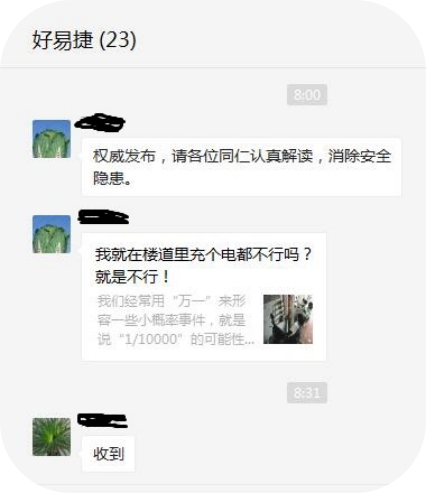Image resolution: width=427 pixels, height=494 pixels.
Task: Click the 好易捷 group chat title
Action: [x=62, y=40]
